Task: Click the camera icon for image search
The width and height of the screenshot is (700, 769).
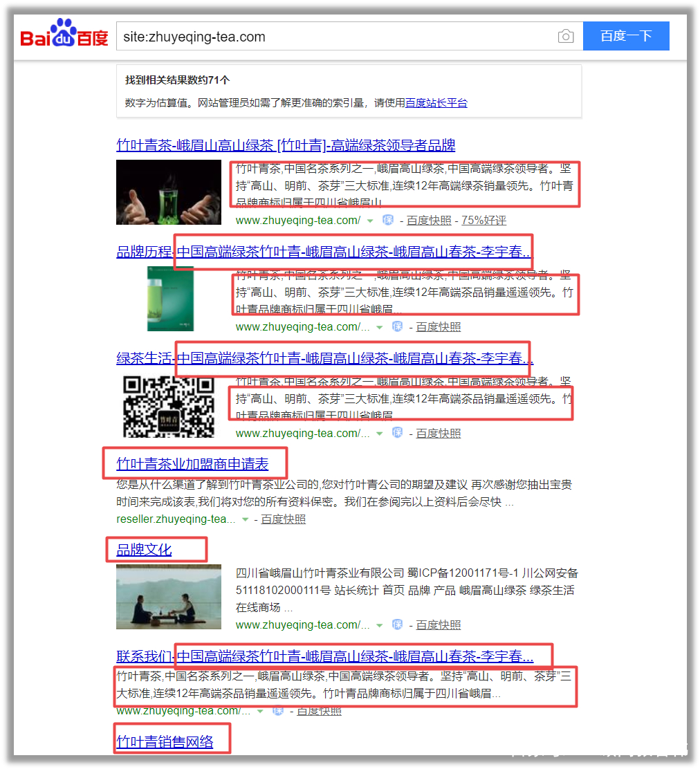Action: [x=566, y=36]
